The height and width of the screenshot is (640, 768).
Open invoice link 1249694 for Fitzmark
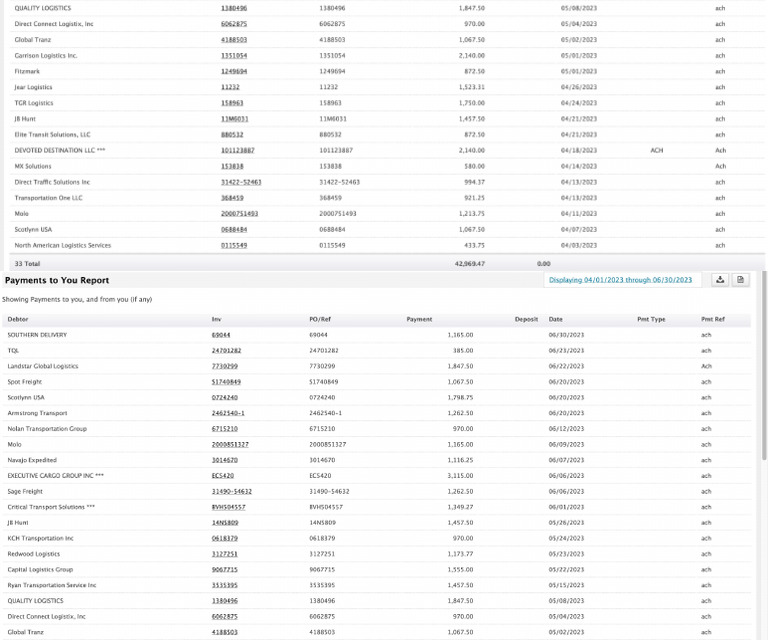(x=234, y=71)
